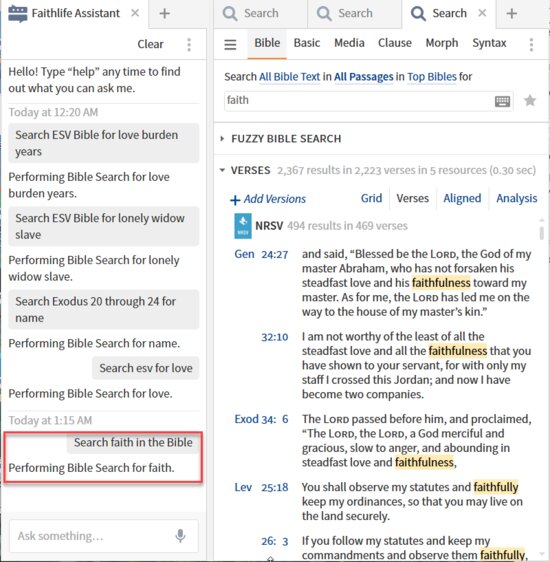This screenshot has width=550, height=562.
Task: Click the 'Search Exodus 20 through 24' message
Action: click(x=104, y=309)
